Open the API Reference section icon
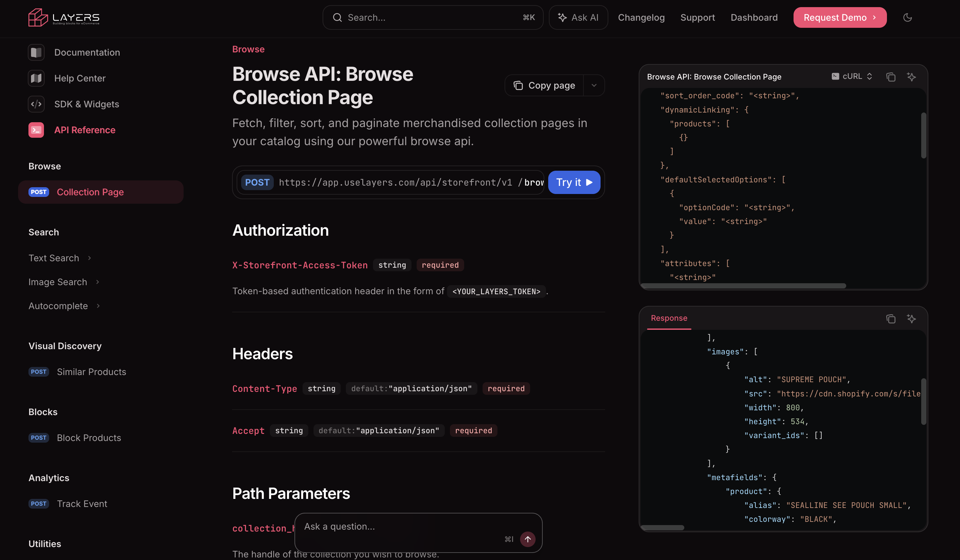Image resolution: width=960 pixels, height=560 pixels. coord(36,130)
